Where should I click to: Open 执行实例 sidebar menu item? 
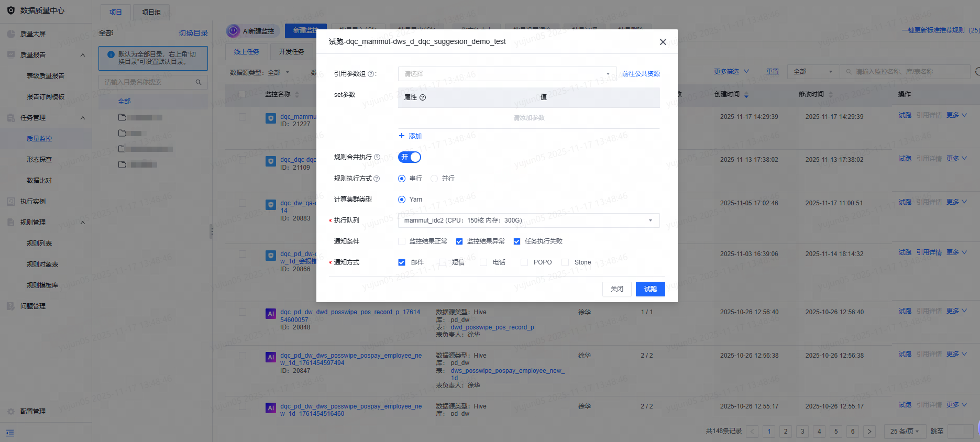point(33,202)
